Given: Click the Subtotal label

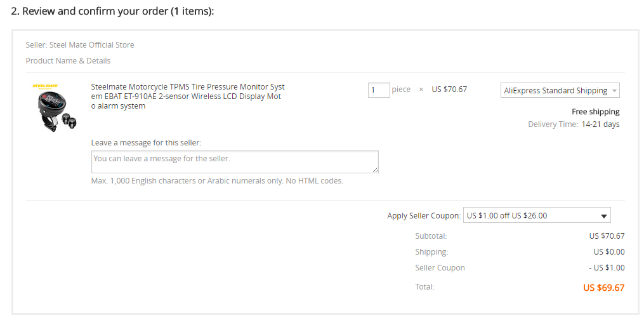Looking at the screenshot, I should [431, 236].
